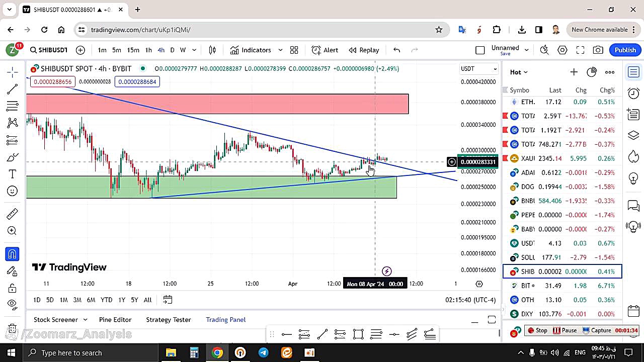Screen dimensions: 644x362
Task: Click the add symbol compare plus icon
Action: 80,50
